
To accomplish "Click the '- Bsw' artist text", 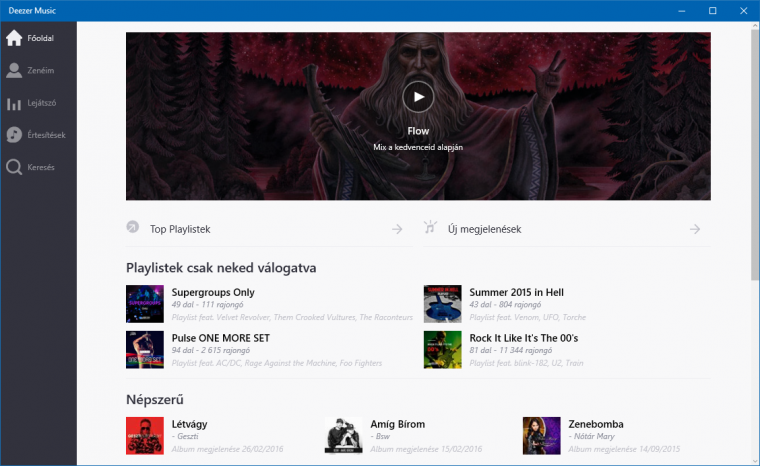I will (x=380, y=436).
